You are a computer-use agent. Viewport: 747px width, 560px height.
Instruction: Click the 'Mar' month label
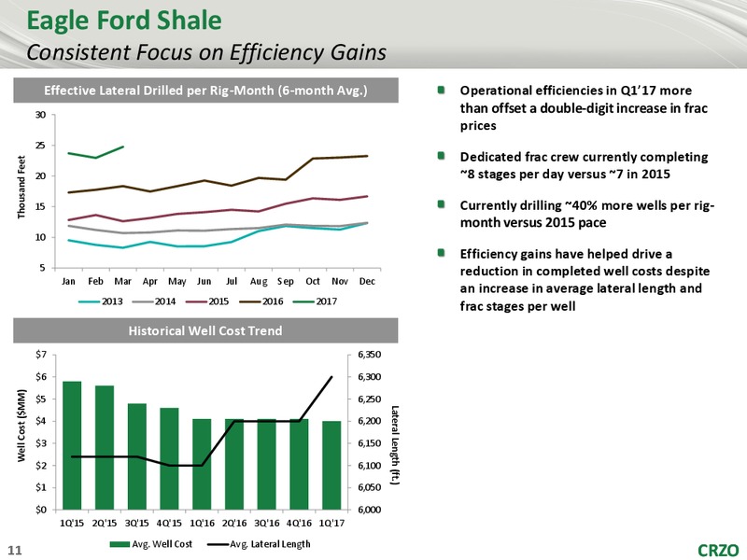tap(123, 282)
